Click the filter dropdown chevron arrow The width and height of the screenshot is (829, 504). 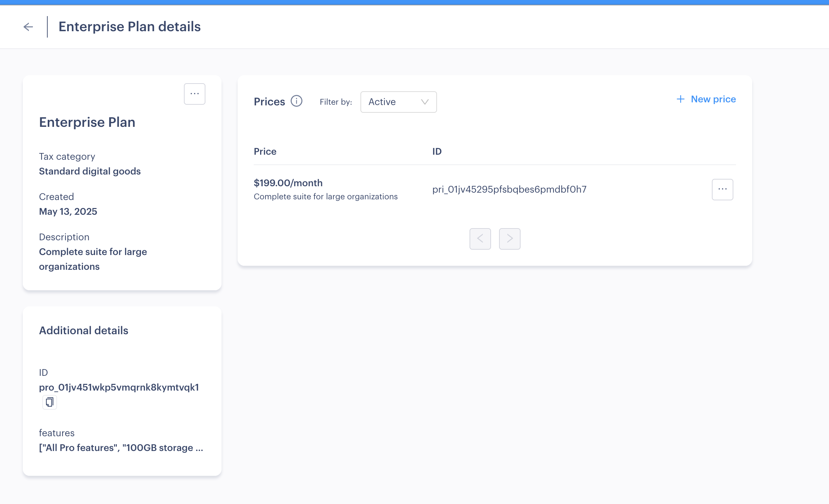pos(425,102)
